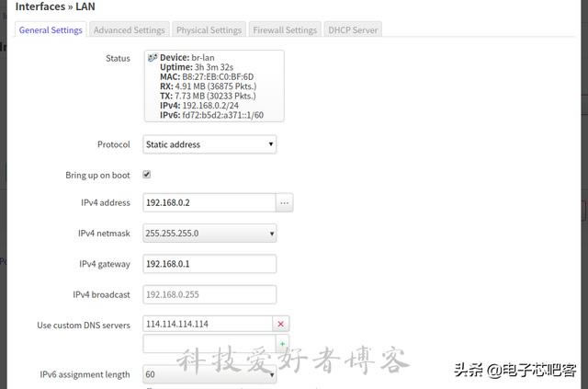The width and height of the screenshot is (588, 389).
Task: Toggle the Bring up on boot checkbox
Action: (147, 175)
